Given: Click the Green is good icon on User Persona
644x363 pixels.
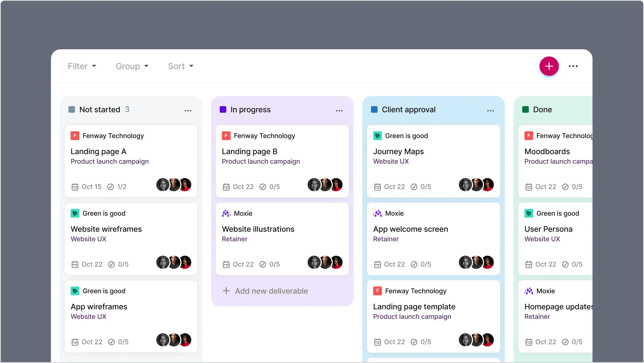Looking at the screenshot, I should (529, 213).
